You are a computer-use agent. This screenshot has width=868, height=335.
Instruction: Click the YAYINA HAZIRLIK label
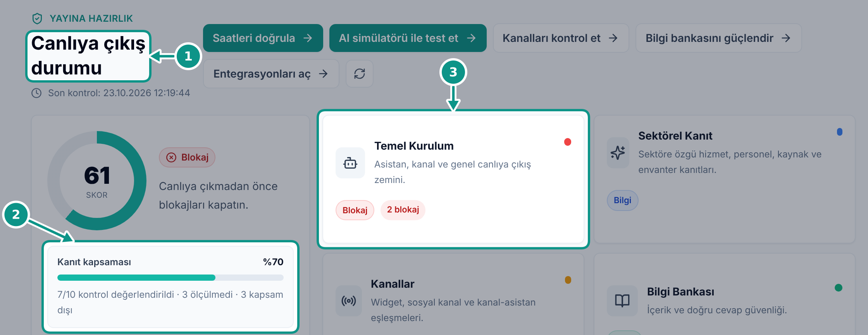[91, 18]
